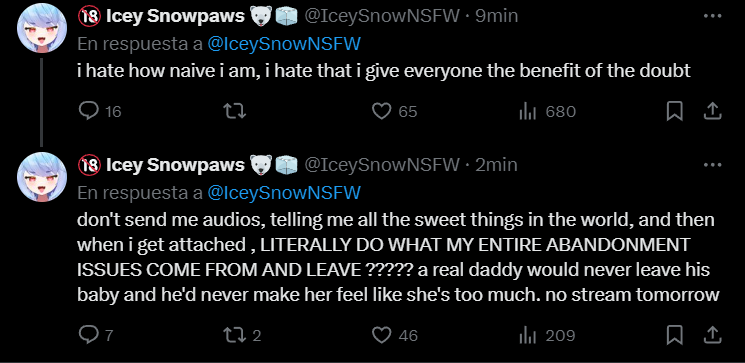Open the 2min timestamp link

tap(496, 165)
